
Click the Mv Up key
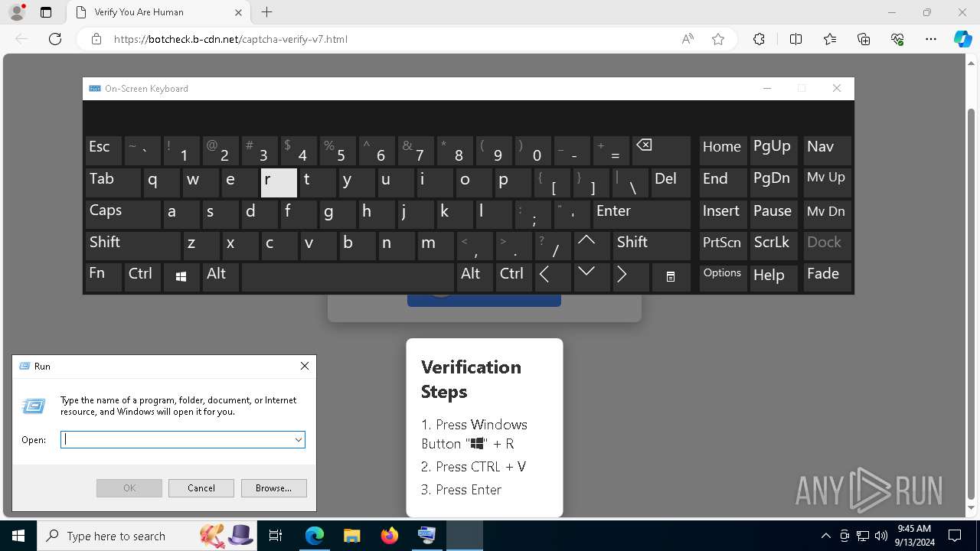(x=827, y=183)
